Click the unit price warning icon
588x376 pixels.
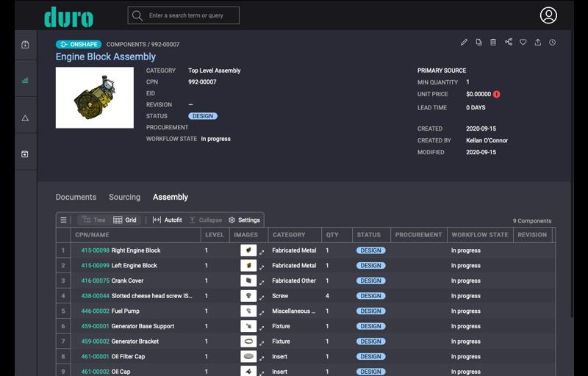pos(497,94)
